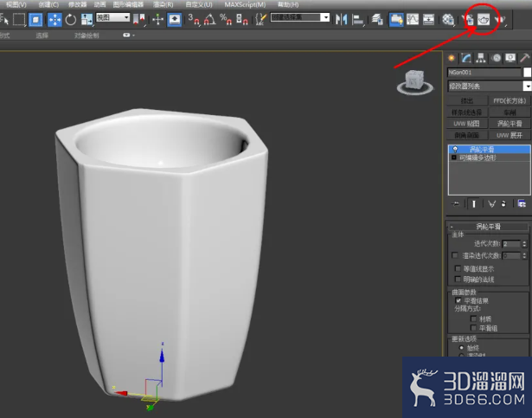Toggle the Graphite Ribbon icon
The width and height of the screenshot is (532, 418).
396,19
